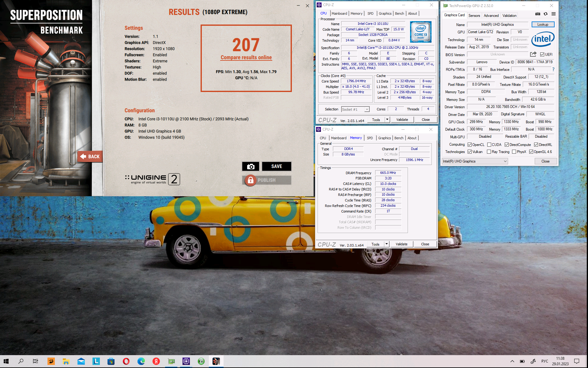Open Windows search from the taskbar
The height and width of the screenshot is (368, 588).
pos(21,361)
